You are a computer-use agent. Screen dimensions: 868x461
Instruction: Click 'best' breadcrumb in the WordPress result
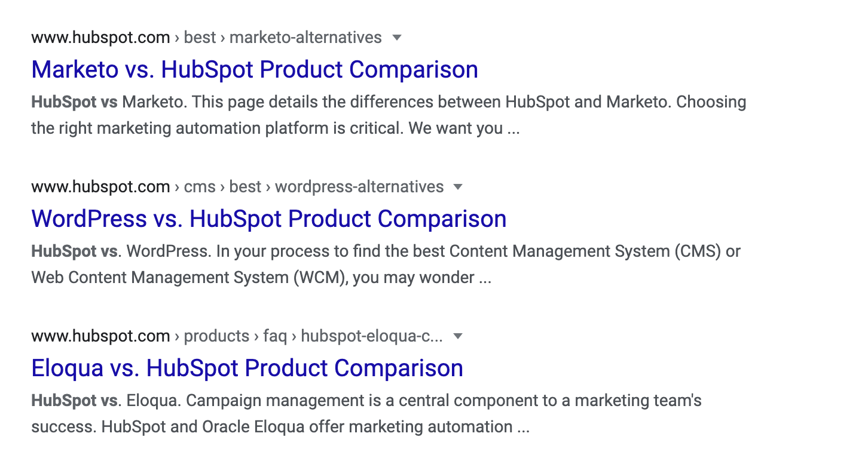click(x=245, y=187)
